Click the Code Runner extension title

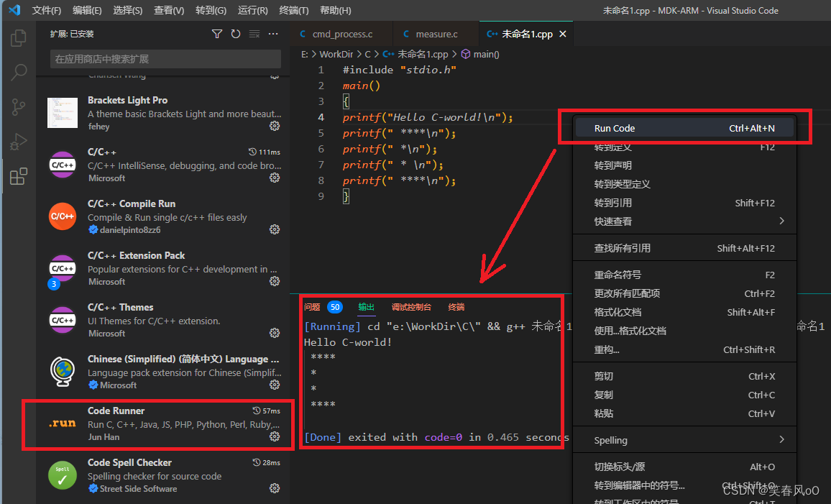tap(116, 411)
